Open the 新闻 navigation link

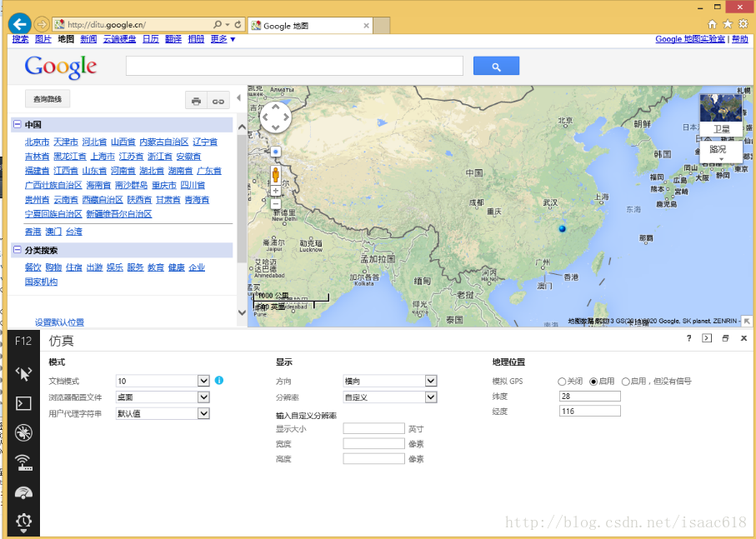click(x=88, y=39)
